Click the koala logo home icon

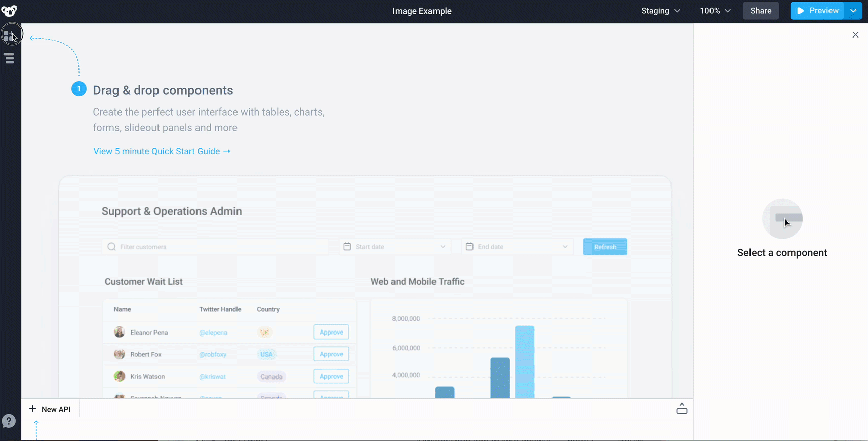(9, 11)
